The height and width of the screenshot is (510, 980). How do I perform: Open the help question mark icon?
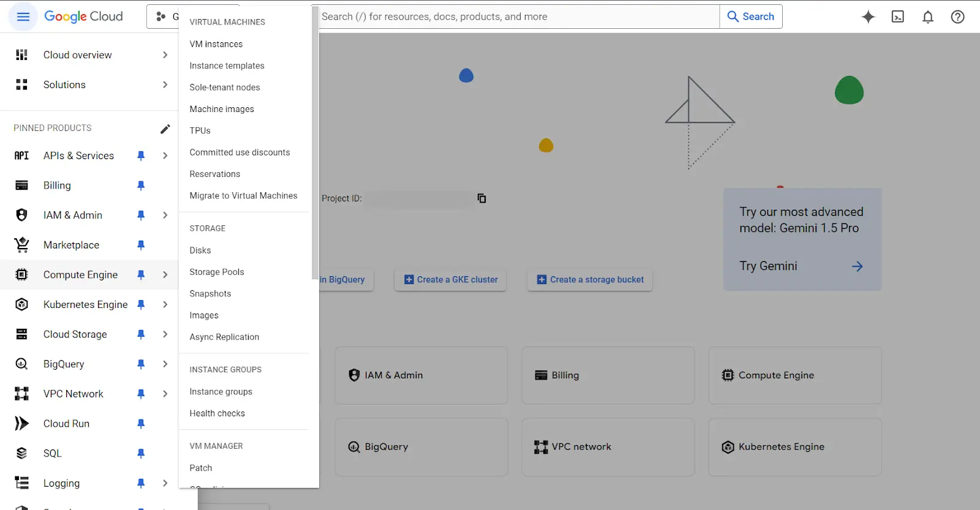click(x=958, y=17)
